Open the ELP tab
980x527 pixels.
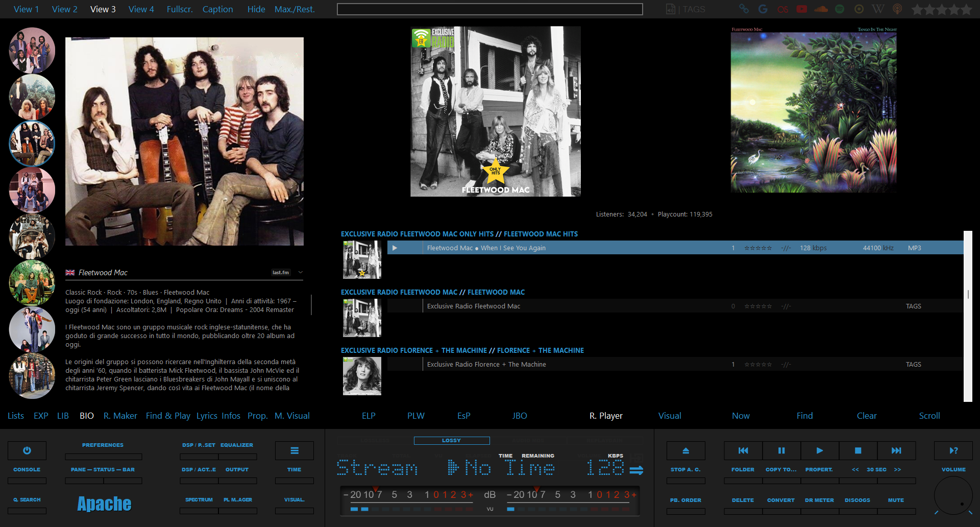[x=369, y=416]
